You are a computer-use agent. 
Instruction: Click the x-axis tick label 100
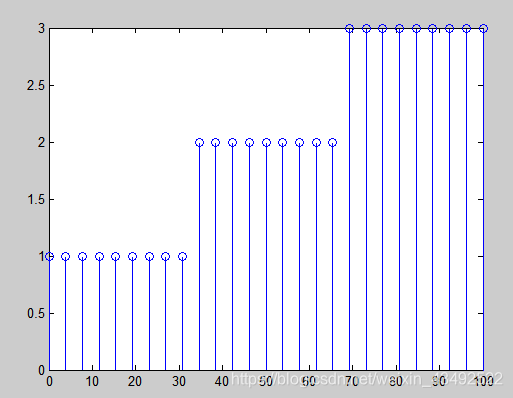tap(483, 381)
